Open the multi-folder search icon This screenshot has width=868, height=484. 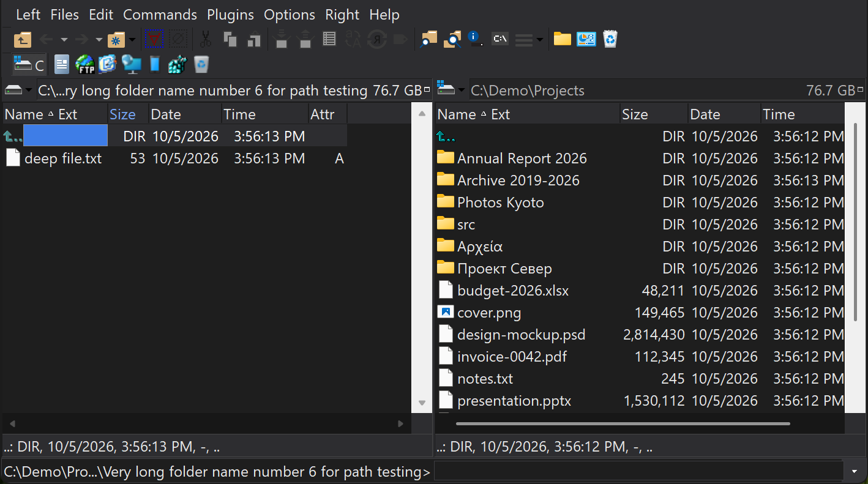coord(453,40)
